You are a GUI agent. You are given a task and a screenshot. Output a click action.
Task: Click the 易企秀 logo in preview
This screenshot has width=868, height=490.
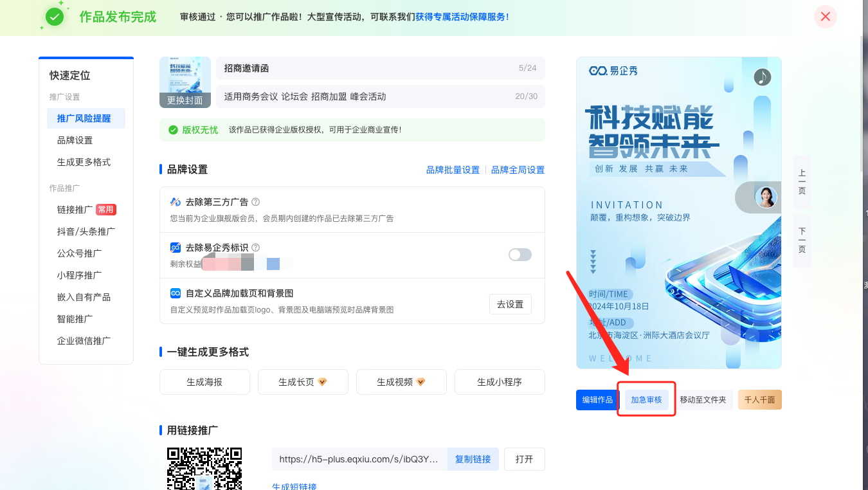tap(613, 71)
